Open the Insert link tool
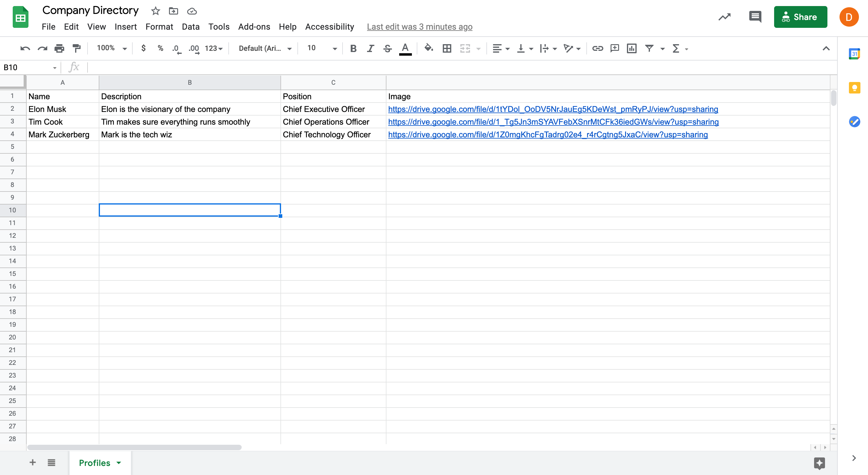The image size is (868, 475). [598, 48]
